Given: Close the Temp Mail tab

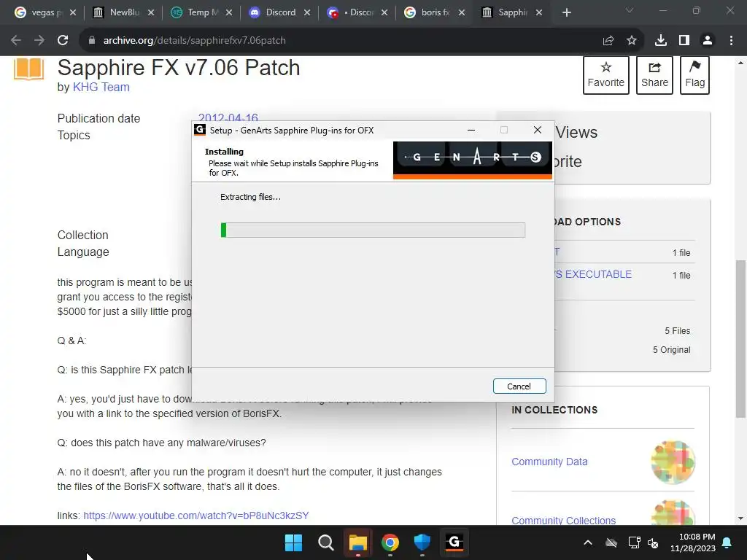Looking at the screenshot, I should (229, 13).
